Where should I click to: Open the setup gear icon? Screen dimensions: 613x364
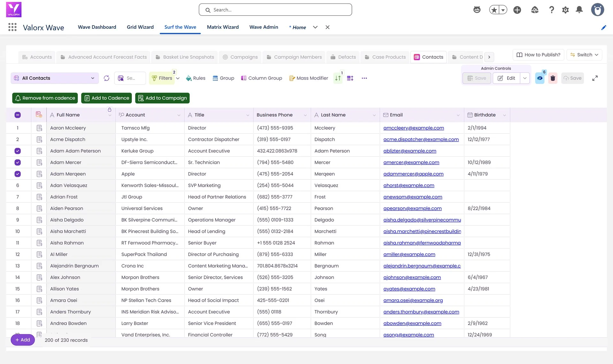coord(565,10)
